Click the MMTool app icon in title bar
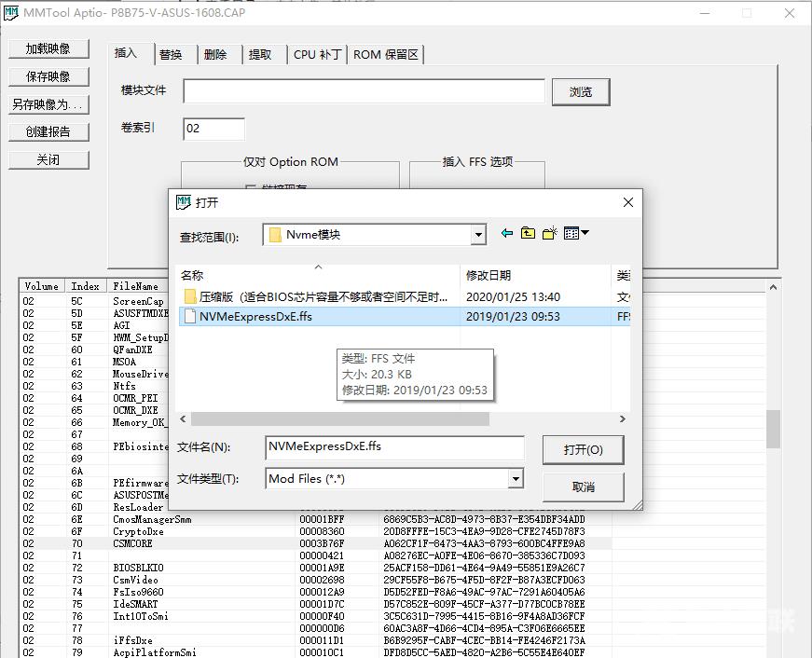The height and width of the screenshot is (658, 812). pos(11,13)
